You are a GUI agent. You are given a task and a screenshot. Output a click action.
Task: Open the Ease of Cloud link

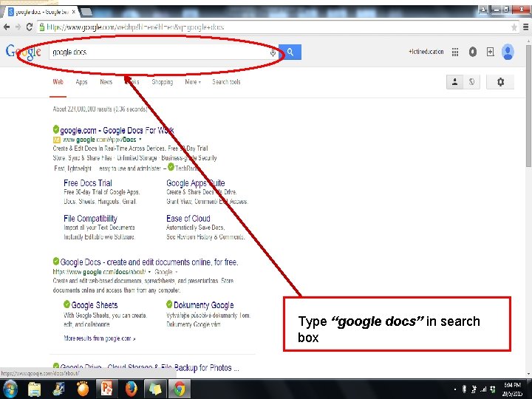pyautogui.click(x=188, y=219)
